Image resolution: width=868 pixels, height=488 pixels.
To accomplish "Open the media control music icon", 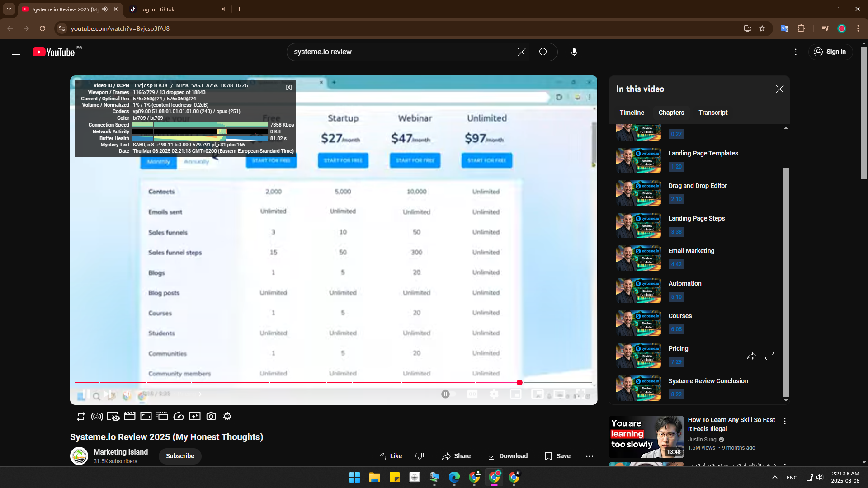I will 826,28.
